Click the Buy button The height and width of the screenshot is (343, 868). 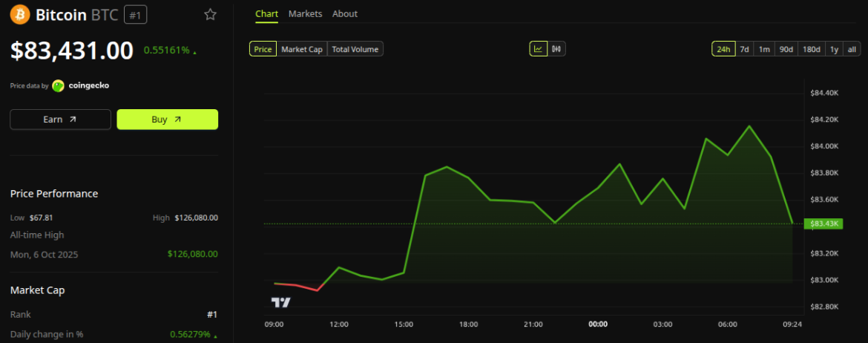tap(167, 119)
